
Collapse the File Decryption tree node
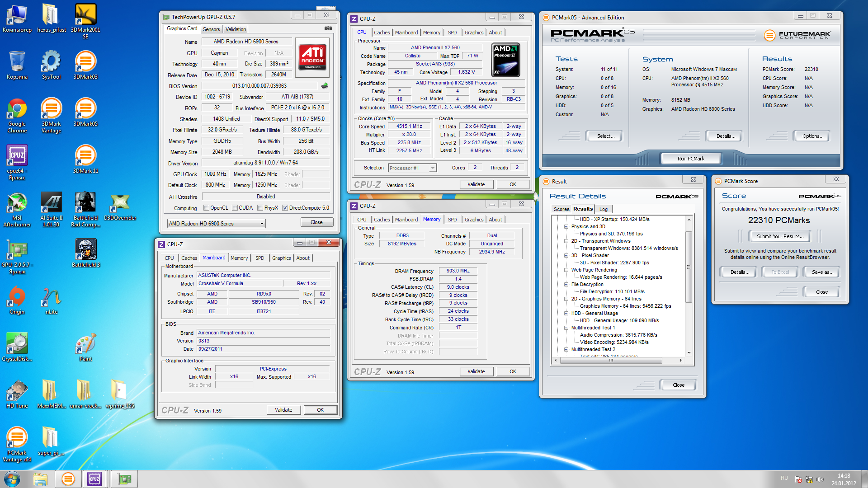566,284
